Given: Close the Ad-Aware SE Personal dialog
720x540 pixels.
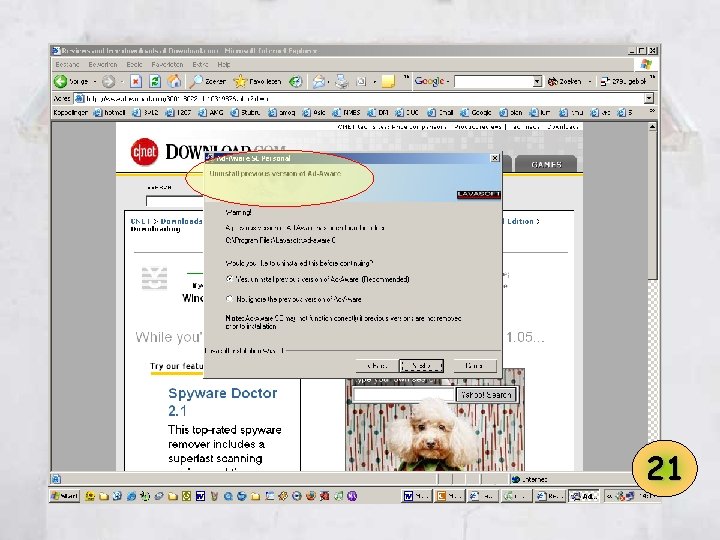Looking at the screenshot, I should click(495, 158).
